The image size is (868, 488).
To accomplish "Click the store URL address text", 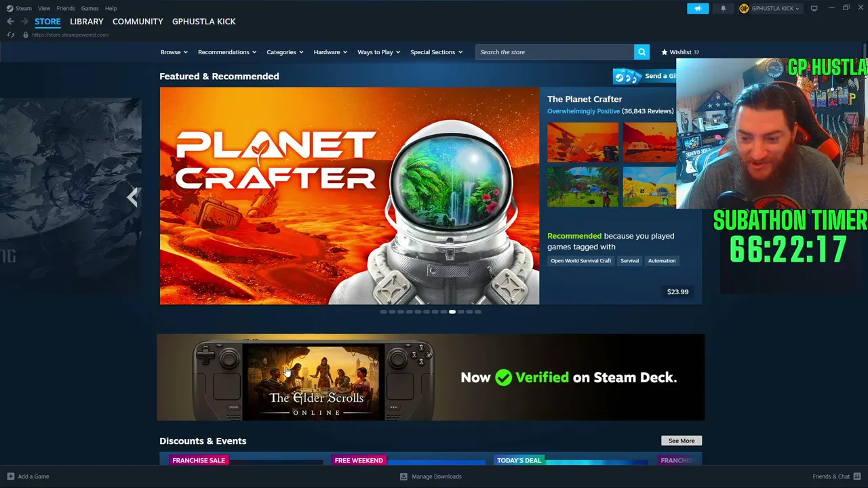I will 70,35.
